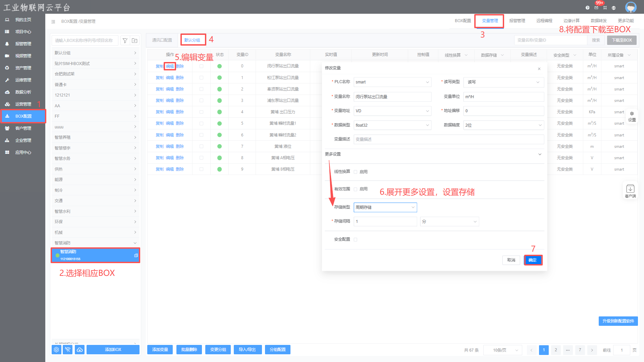Click the globe language icon
Screen dimensions: 644x362
pos(613,8)
